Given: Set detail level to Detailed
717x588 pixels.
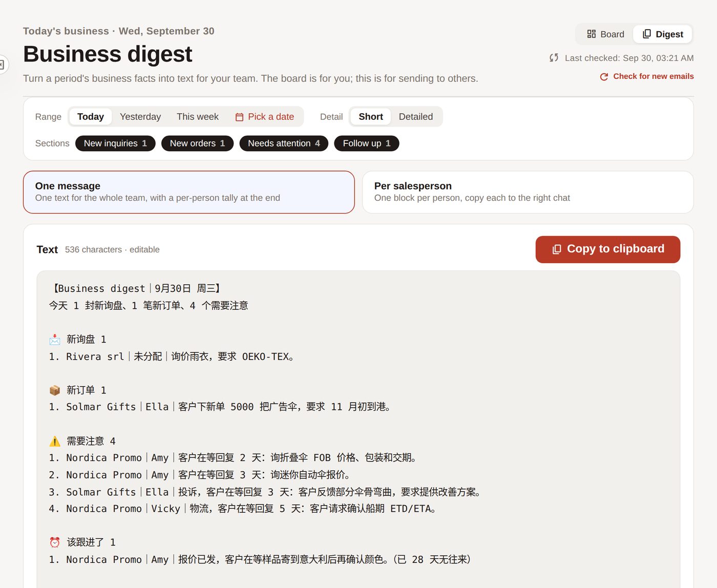Looking at the screenshot, I should click(416, 117).
